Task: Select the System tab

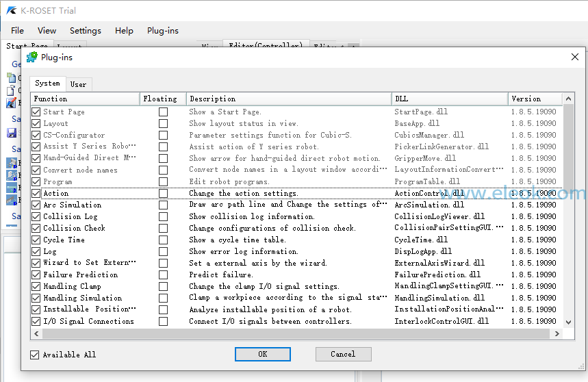Action: (48, 84)
